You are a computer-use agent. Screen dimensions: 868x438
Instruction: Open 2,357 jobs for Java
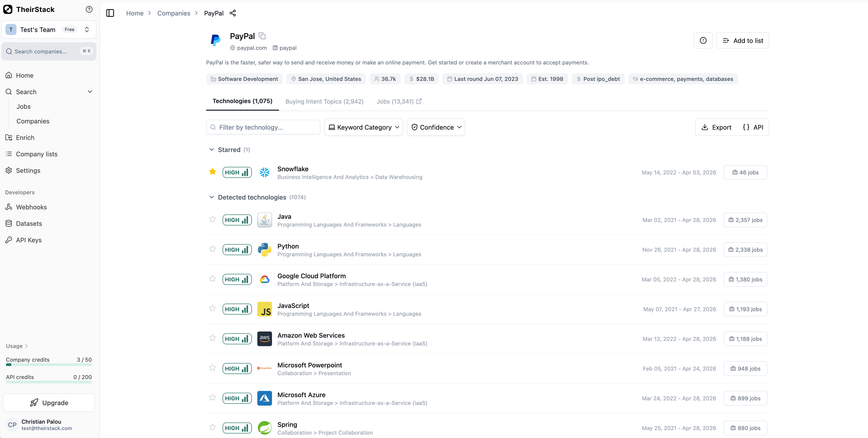coord(745,220)
